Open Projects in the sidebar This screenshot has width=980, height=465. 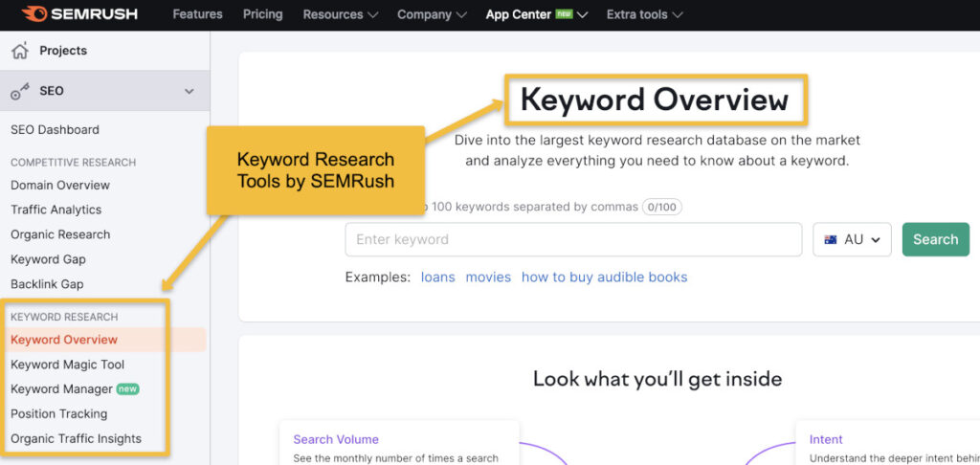pyautogui.click(x=63, y=51)
